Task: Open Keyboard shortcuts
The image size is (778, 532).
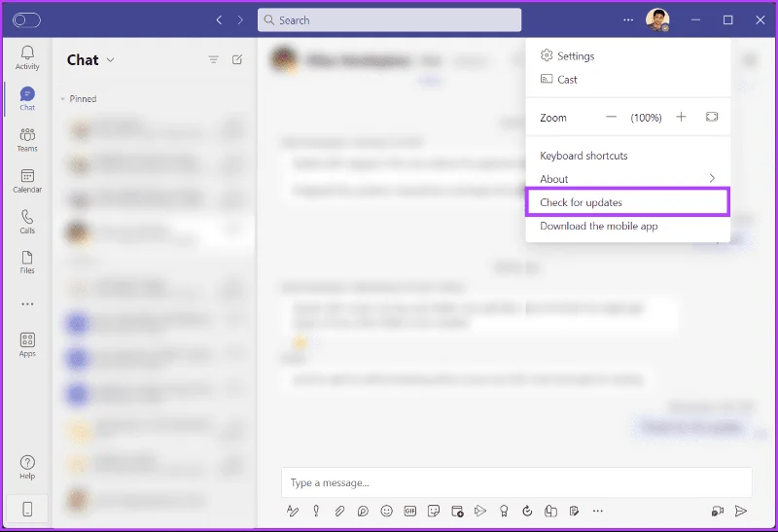Action: point(627,156)
